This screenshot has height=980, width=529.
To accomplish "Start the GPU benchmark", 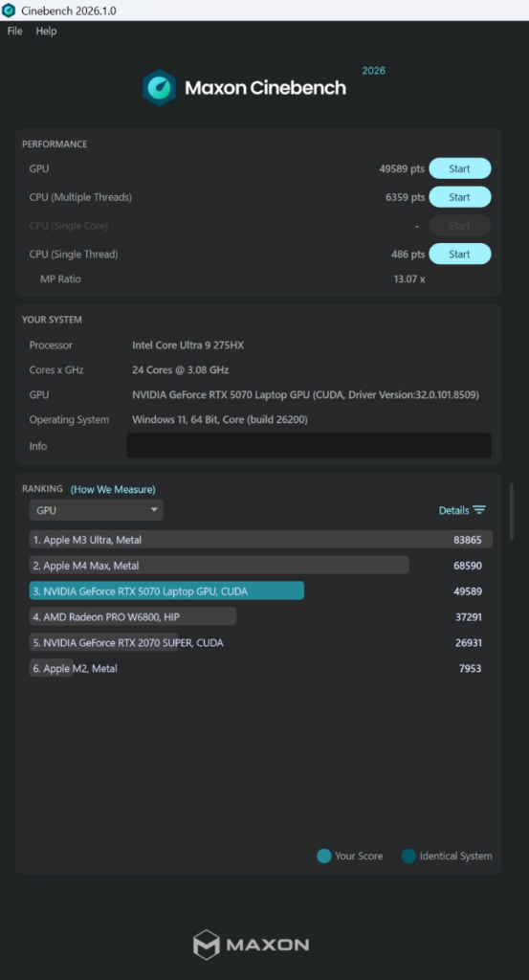I will 460,168.
